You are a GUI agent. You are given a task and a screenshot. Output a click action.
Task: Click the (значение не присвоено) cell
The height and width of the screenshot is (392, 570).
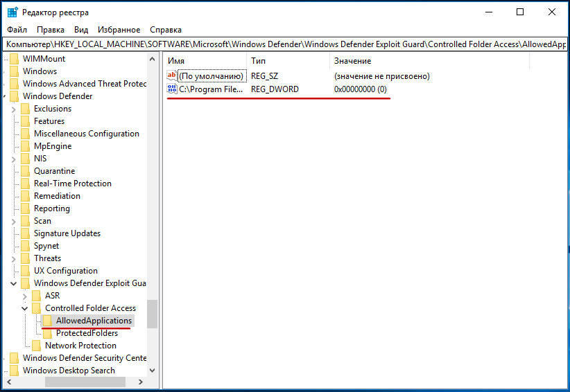pos(381,76)
